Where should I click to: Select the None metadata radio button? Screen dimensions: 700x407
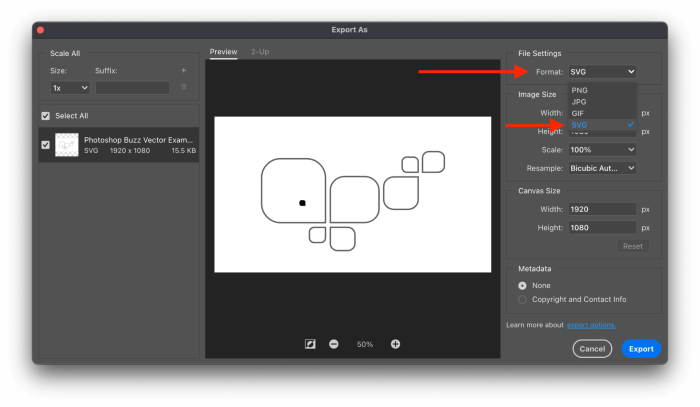[522, 285]
